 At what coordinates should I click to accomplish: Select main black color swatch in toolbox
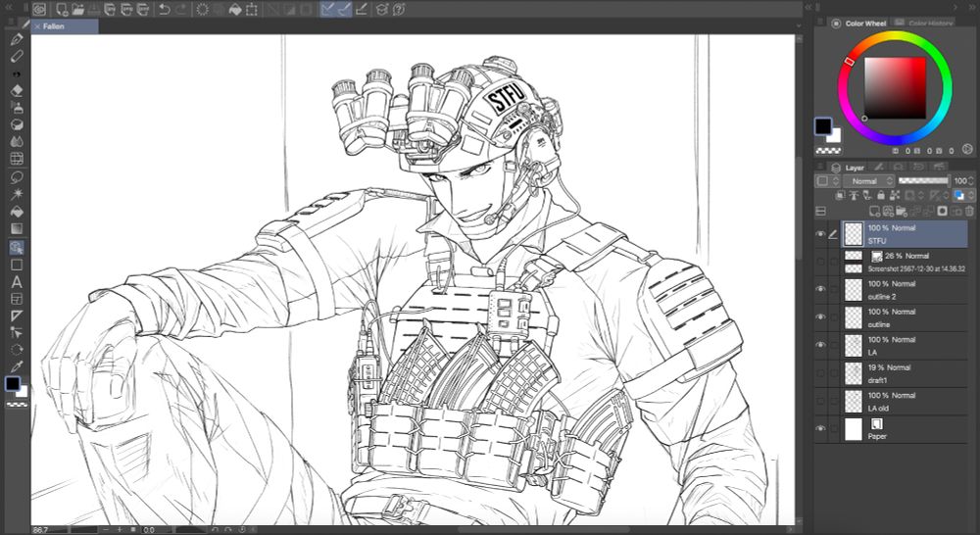pyautogui.click(x=13, y=384)
